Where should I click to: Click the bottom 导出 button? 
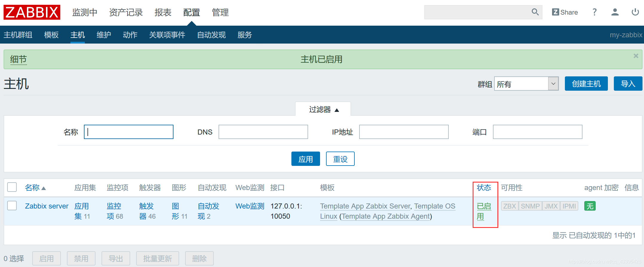[x=116, y=258]
